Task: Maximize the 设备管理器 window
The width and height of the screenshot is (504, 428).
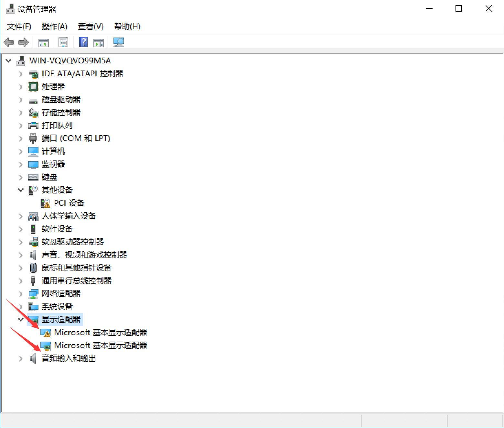Action: (x=458, y=9)
